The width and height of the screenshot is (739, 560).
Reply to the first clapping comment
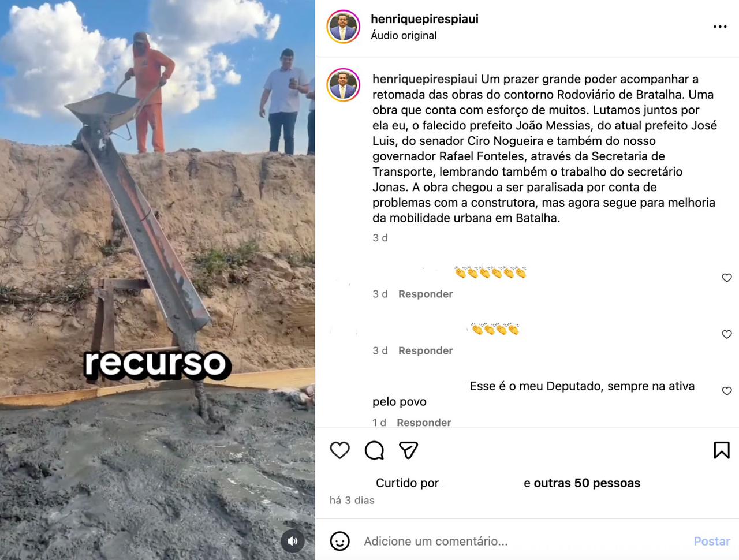tap(426, 294)
